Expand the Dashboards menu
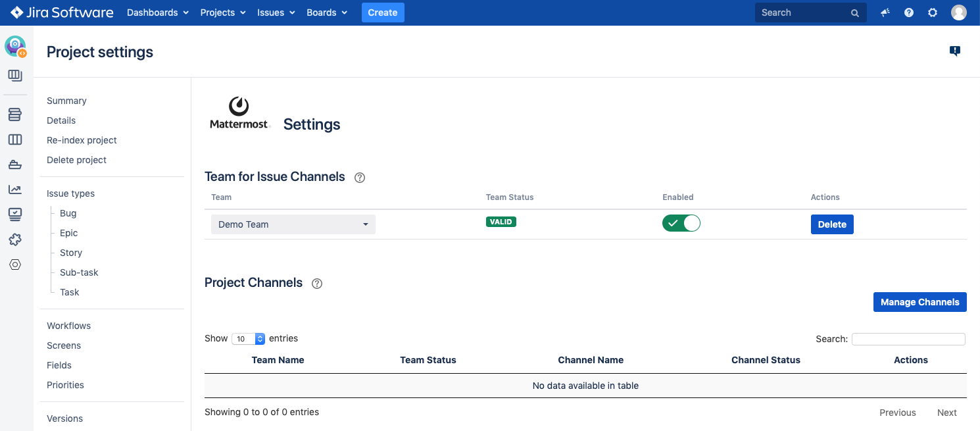This screenshot has height=431, width=980. click(x=158, y=13)
